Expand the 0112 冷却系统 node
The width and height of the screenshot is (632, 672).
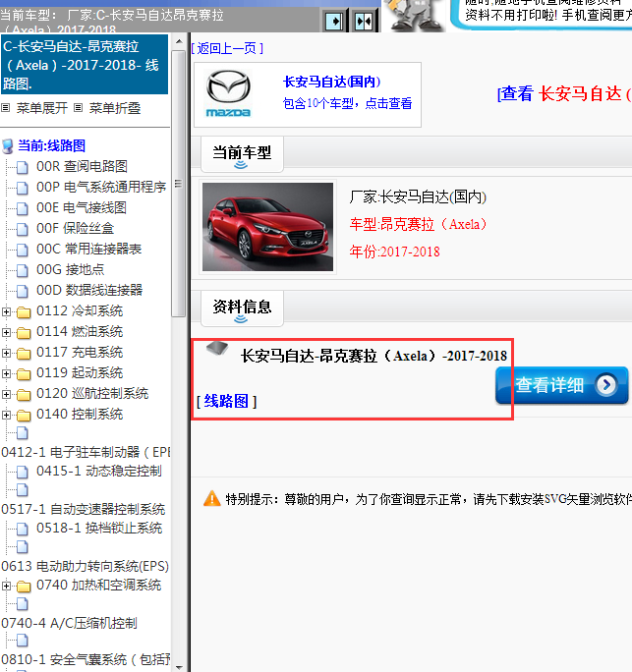(x=6, y=312)
